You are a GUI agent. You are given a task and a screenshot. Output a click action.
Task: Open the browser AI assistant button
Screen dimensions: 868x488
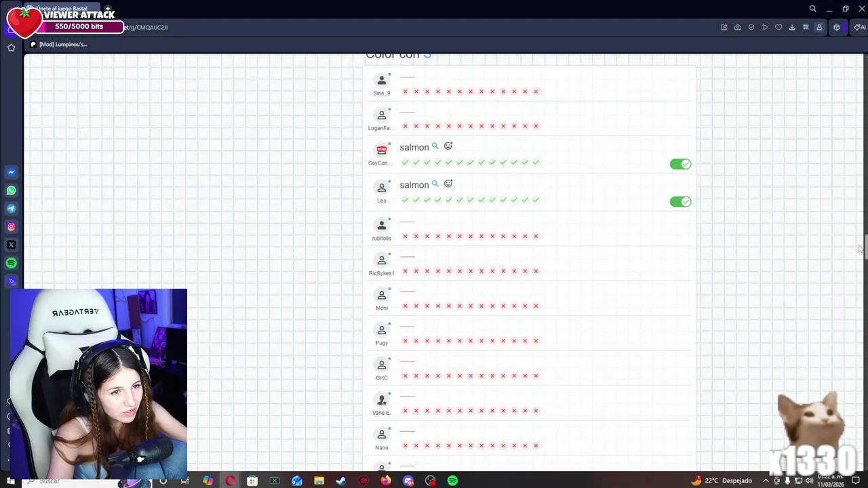[x=859, y=27]
